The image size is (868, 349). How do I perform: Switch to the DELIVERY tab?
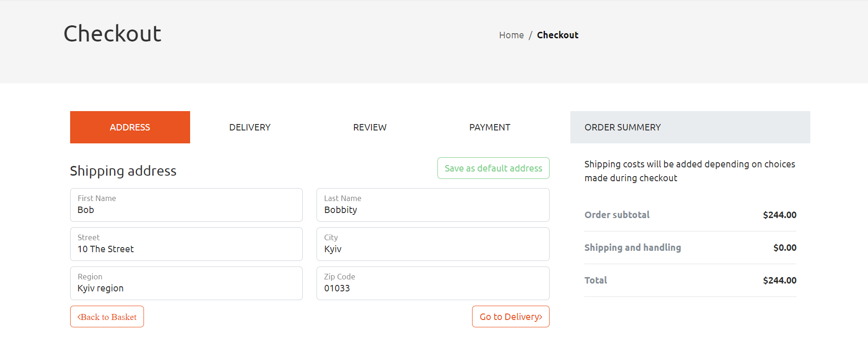[250, 127]
